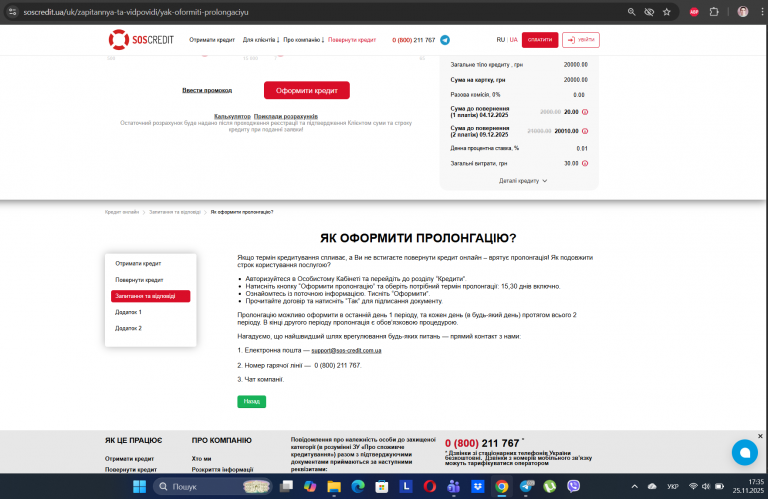Viewport: 768px width, 499px height.
Task: Click the support@sos-credit.com.ua email link
Action: click(346, 351)
